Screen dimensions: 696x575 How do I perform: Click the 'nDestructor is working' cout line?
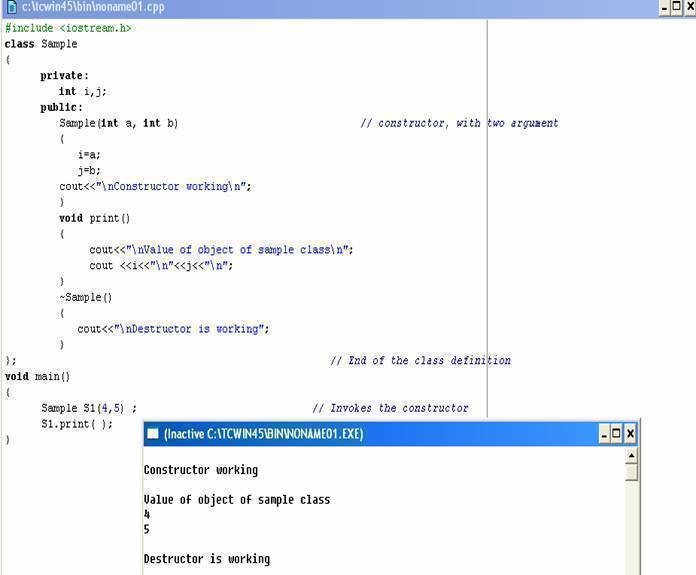coord(173,329)
